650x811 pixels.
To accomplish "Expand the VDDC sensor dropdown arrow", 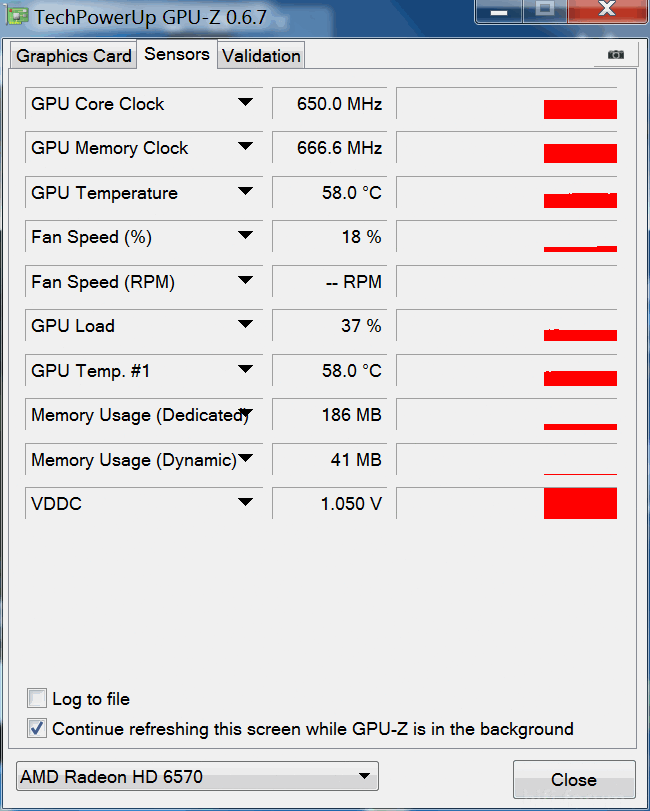I will [245, 503].
